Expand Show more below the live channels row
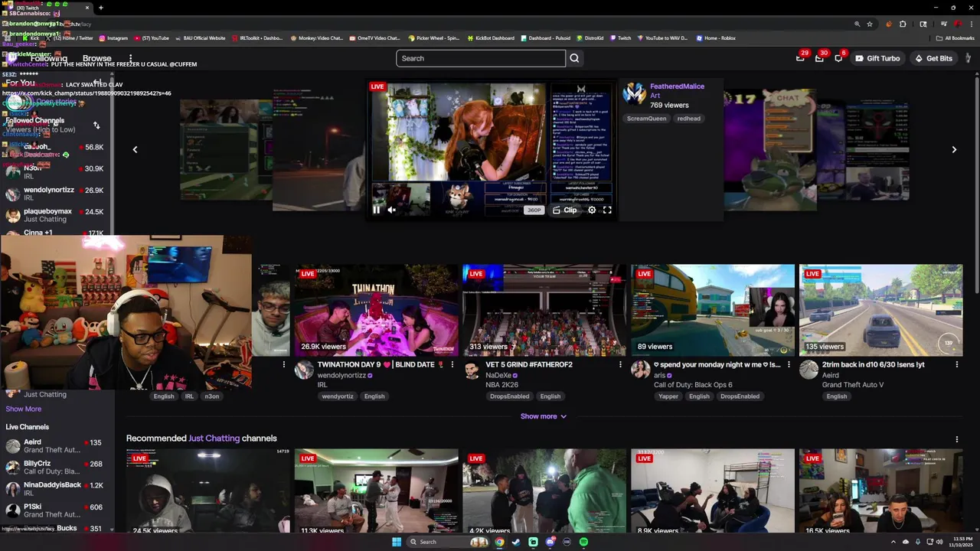The height and width of the screenshot is (551, 980). [x=543, y=416]
